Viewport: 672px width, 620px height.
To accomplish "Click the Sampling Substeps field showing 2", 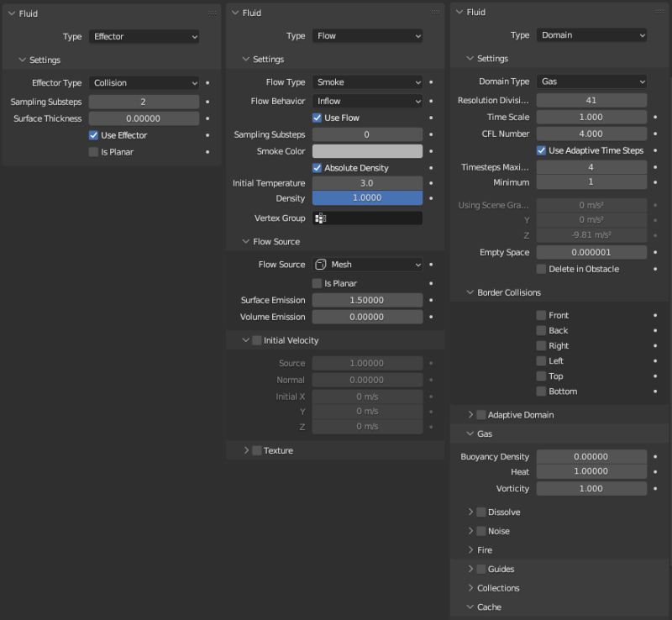I will click(x=144, y=102).
